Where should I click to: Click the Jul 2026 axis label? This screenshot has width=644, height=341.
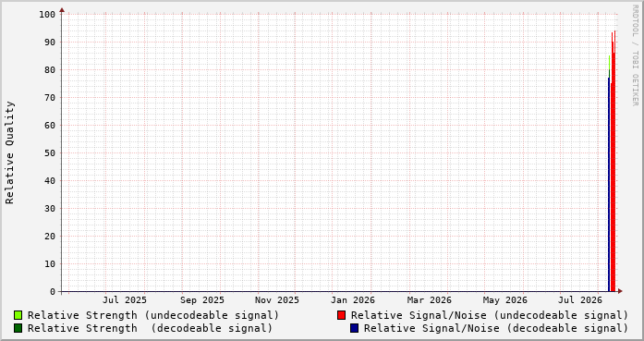point(580,300)
